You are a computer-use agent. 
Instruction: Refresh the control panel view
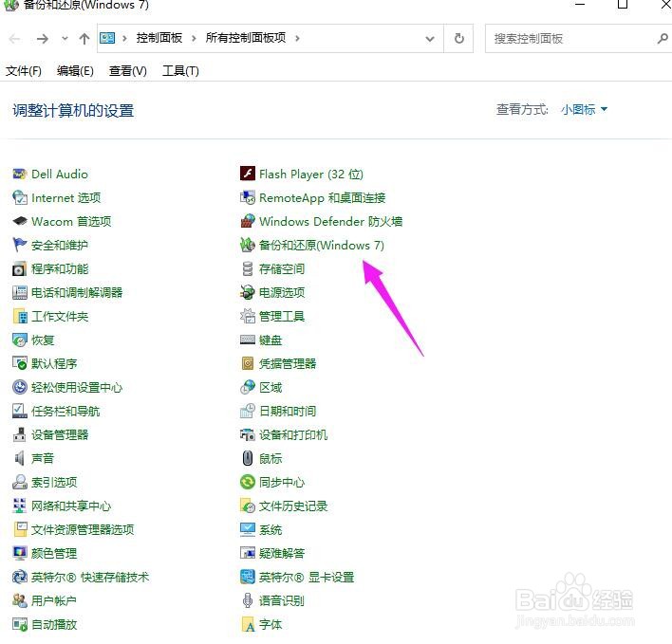point(459,39)
